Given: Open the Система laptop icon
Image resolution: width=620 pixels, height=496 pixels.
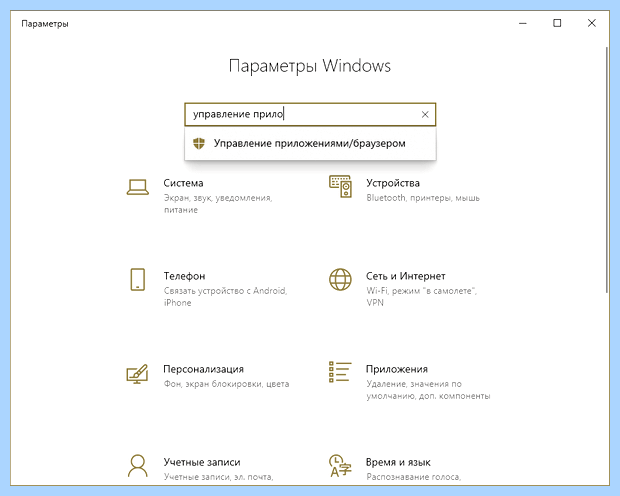Looking at the screenshot, I should tap(138, 187).
